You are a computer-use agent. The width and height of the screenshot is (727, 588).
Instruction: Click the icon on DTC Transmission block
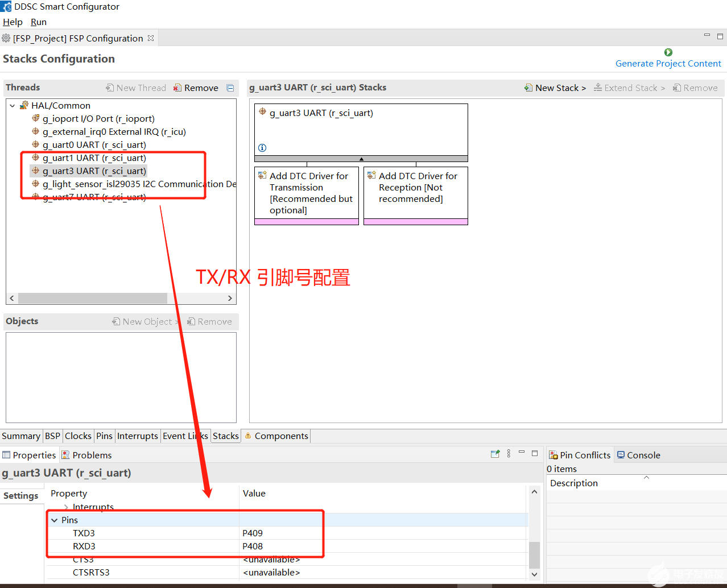[x=262, y=175]
